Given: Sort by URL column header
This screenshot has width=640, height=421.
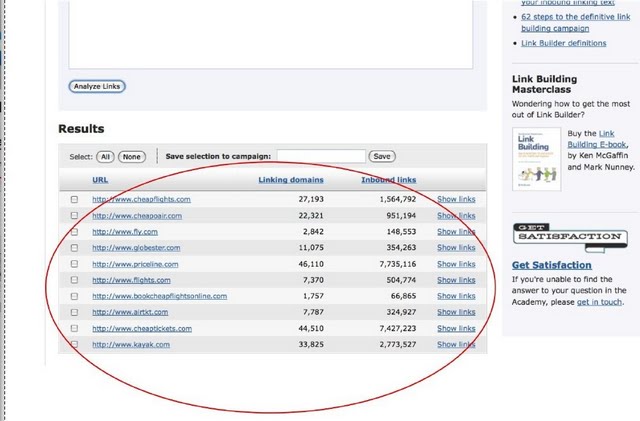Looking at the screenshot, I should 100,180.
